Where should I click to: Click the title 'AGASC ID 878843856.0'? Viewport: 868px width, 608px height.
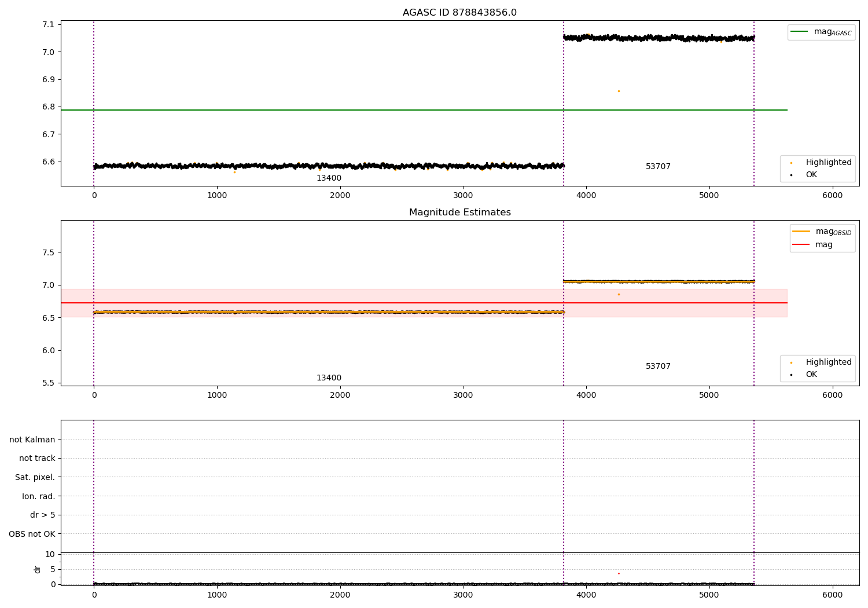click(459, 13)
